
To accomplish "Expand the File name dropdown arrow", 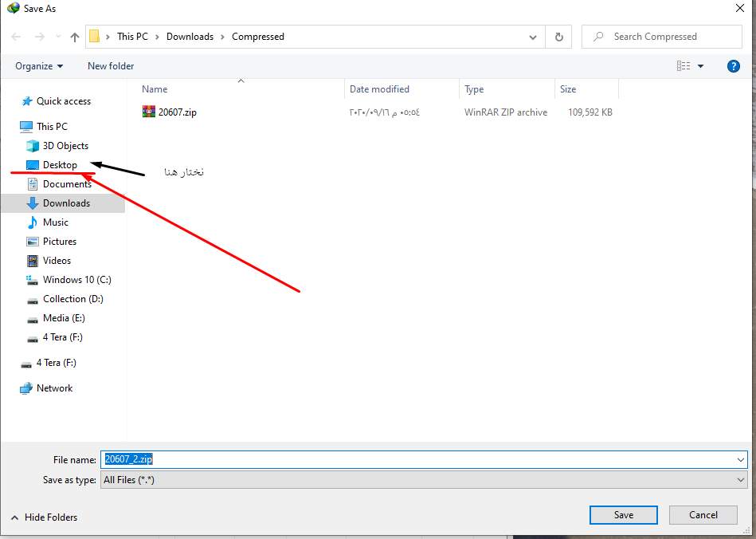I will tap(741, 460).
